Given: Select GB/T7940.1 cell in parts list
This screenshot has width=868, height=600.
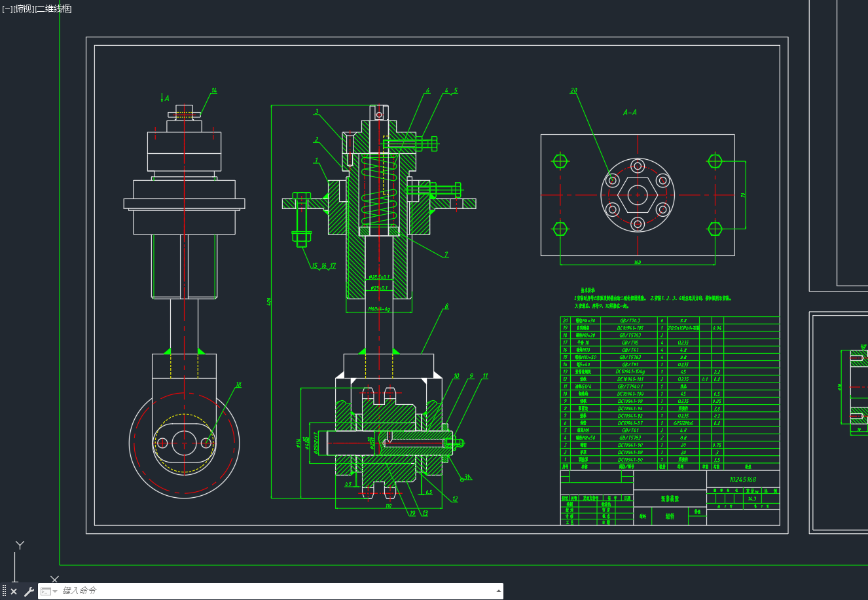Looking at the screenshot, I should coord(630,386).
